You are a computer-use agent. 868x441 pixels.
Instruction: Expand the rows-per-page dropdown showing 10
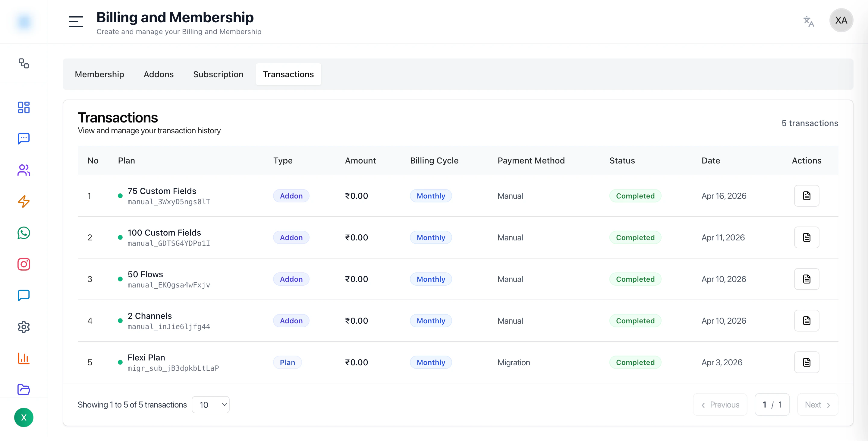tap(211, 405)
